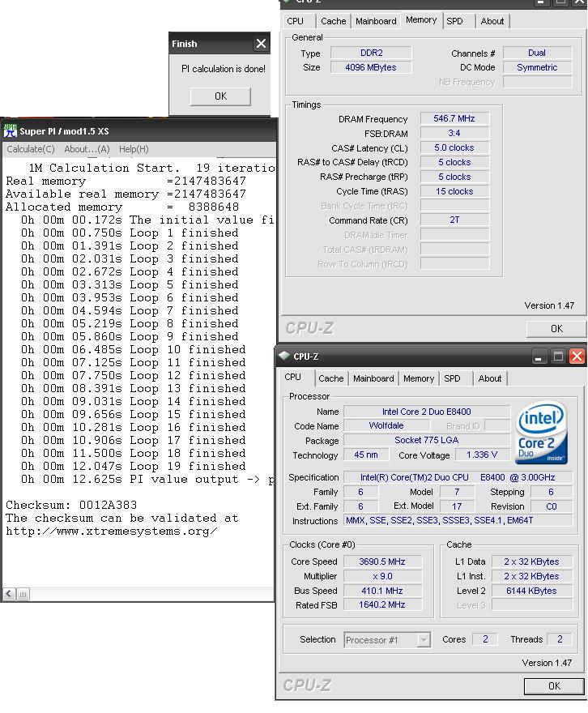The height and width of the screenshot is (713, 588).
Task: Click the CAS# Latency 5.0 clocks field
Action: pos(454,147)
